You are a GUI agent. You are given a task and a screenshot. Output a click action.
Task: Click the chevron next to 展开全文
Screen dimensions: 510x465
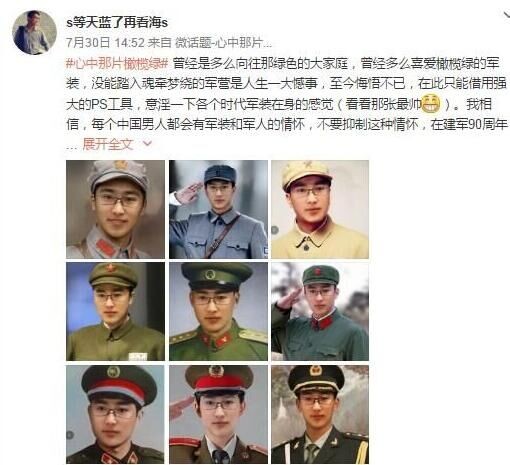point(147,144)
